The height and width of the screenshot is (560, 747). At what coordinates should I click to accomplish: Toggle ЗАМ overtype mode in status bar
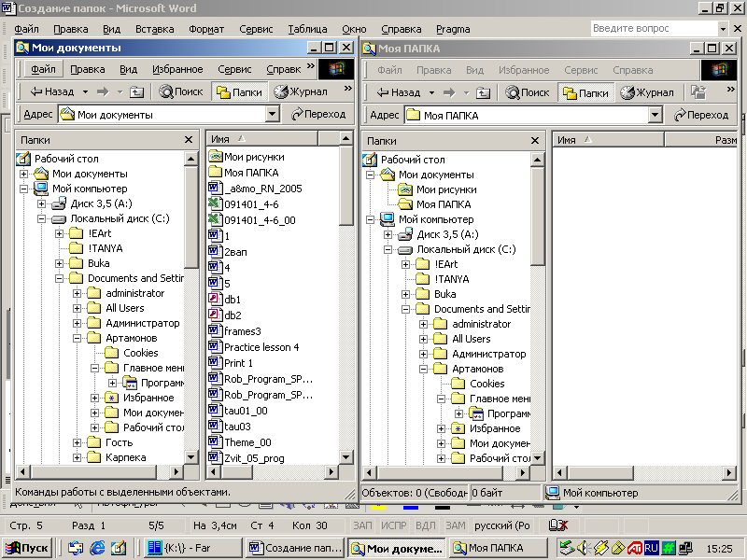[455, 525]
